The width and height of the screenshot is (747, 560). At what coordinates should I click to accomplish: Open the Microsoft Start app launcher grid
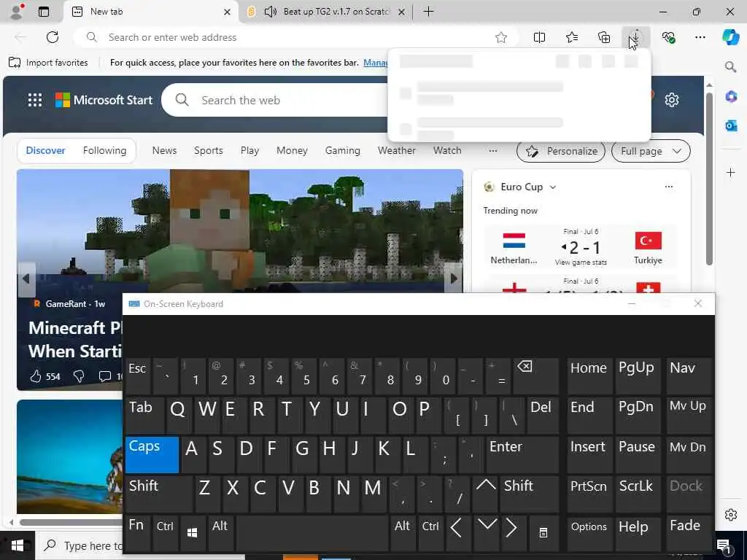[x=35, y=100]
